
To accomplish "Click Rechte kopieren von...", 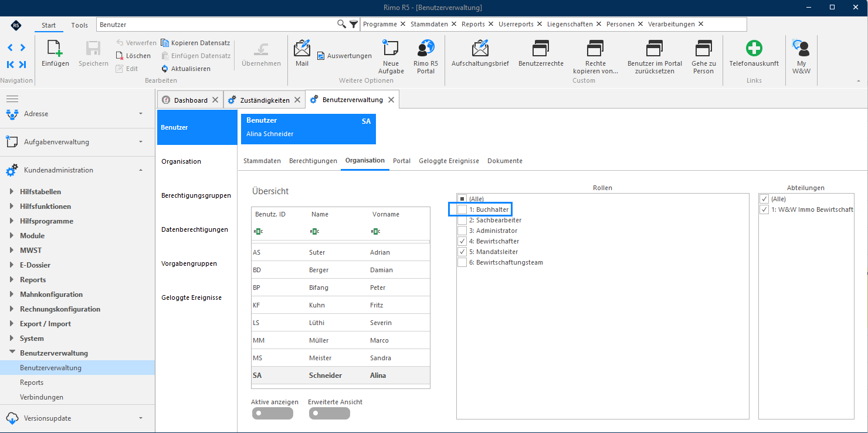I will [595, 57].
